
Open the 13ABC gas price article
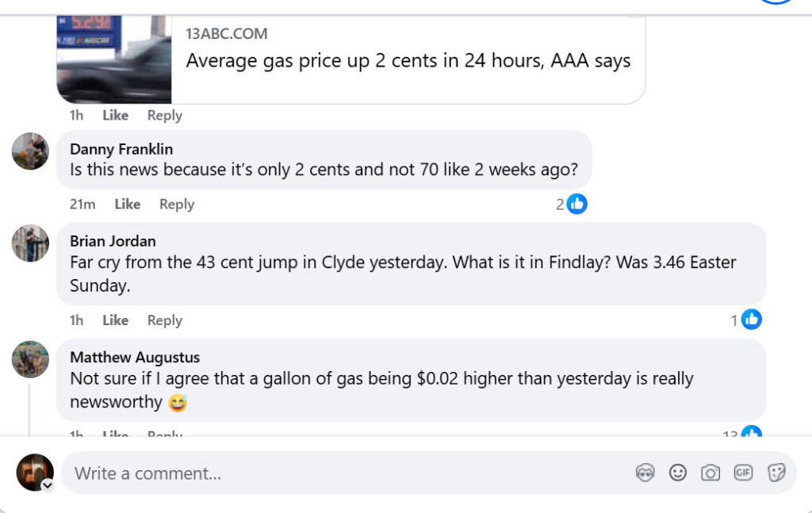(408, 61)
